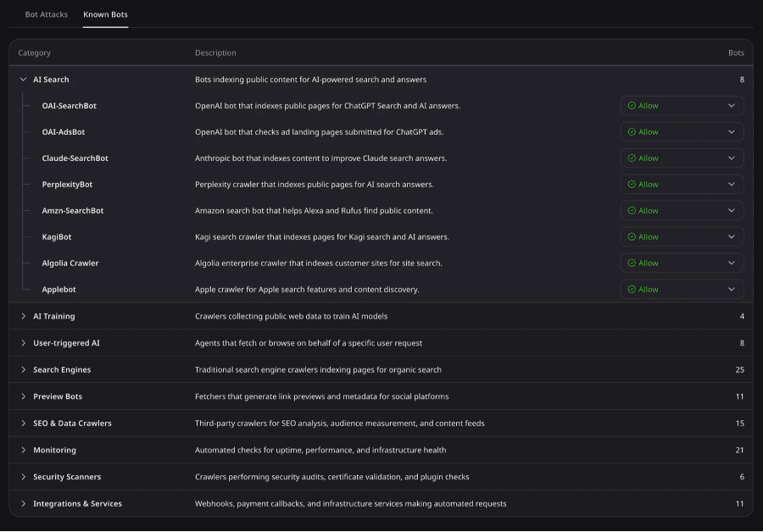This screenshot has height=532, width=763.
Task: Click the Perplexity crawler description text
Action: point(315,185)
